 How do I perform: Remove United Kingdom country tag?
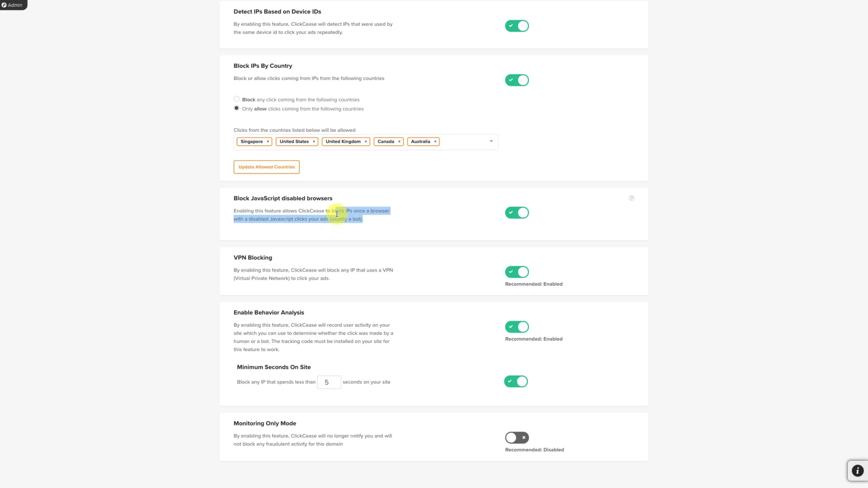(x=366, y=142)
